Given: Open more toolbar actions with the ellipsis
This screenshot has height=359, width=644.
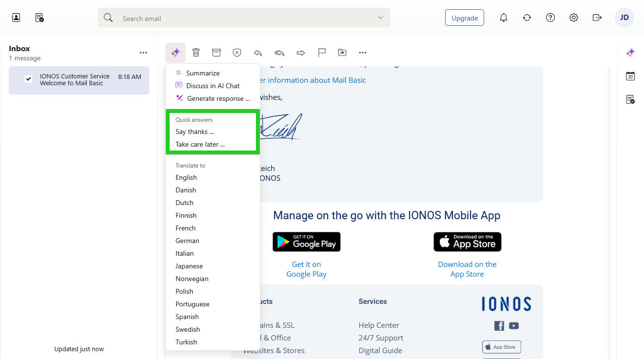Looking at the screenshot, I should 363,52.
